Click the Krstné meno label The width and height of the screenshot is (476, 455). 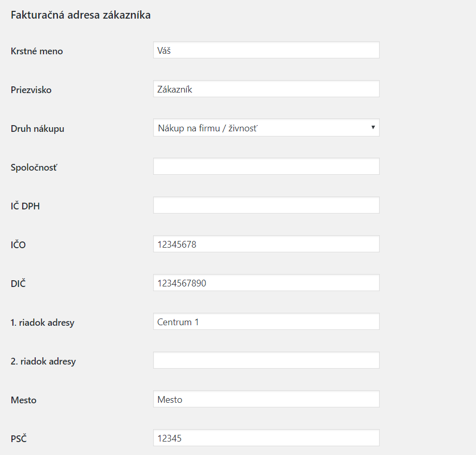(x=37, y=51)
